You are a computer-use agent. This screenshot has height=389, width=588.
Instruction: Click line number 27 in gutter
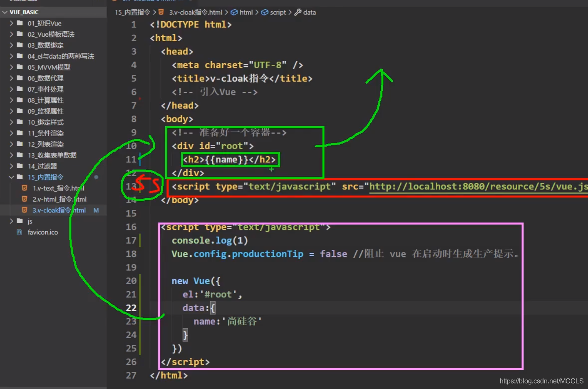[131, 375]
